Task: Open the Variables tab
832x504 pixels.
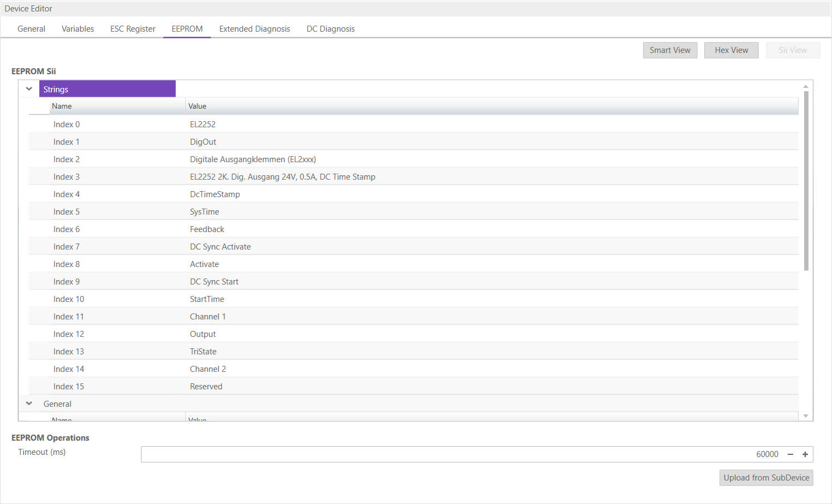Action: [x=78, y=29]
